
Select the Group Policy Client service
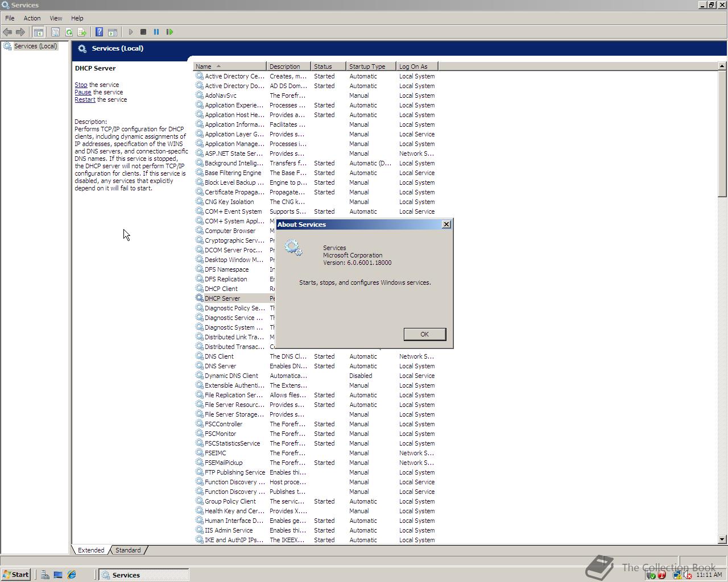pos(230,501)
